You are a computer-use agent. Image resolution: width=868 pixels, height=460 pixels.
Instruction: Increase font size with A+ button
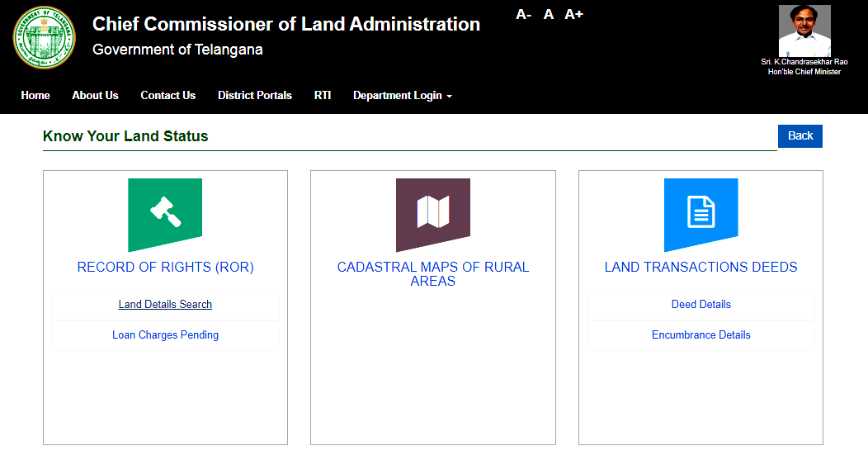pos(574,14)
